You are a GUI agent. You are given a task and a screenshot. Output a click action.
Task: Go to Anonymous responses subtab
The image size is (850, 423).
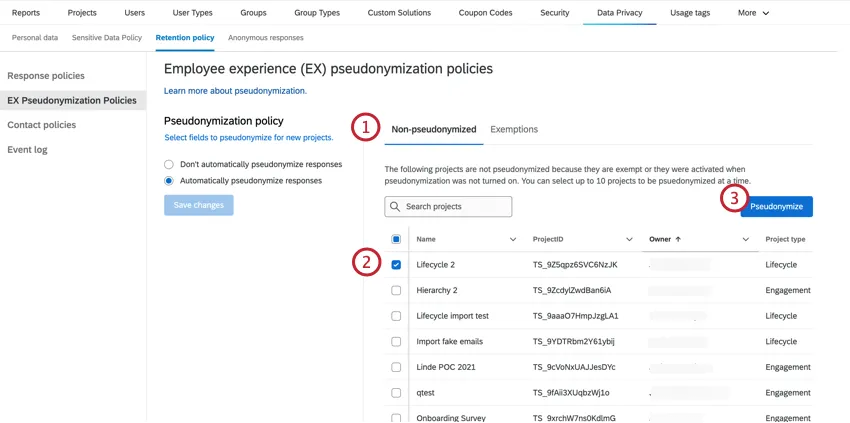click(x=265, y=37)
